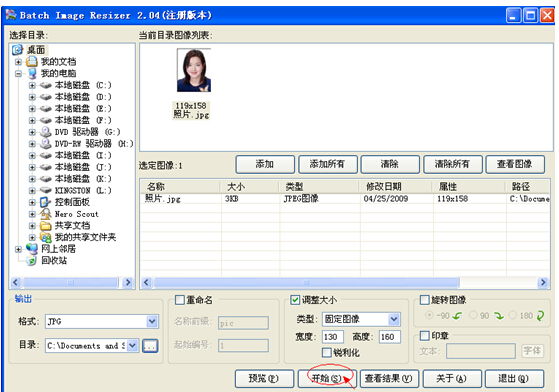Collapse the 我的电脑 tree node
The image size is (559, 392).
coord(18,74)
